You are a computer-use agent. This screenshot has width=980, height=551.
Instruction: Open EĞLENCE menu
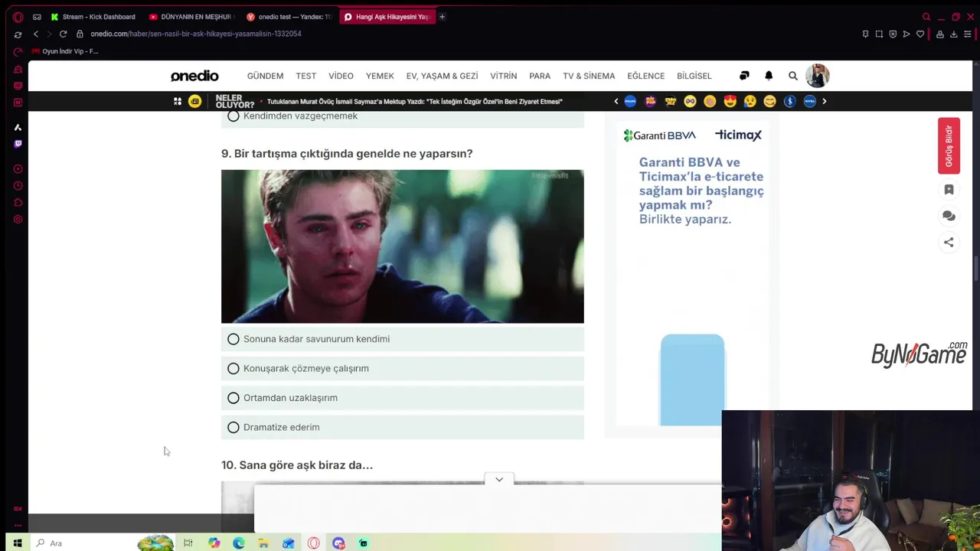click(645, 76)
